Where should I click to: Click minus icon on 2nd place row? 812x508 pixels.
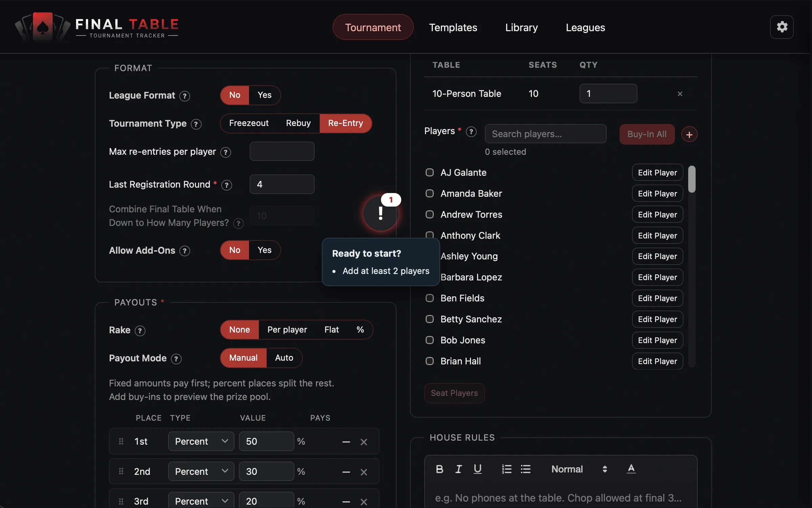pos(346,472)
